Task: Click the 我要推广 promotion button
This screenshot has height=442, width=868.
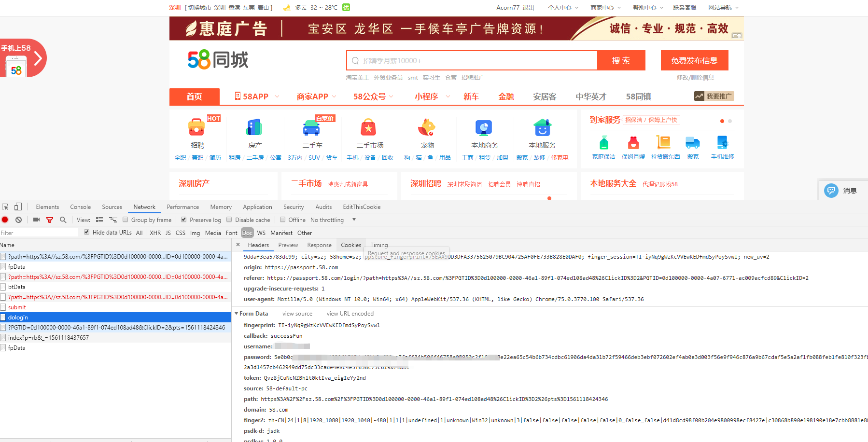Action: point(714,96)
